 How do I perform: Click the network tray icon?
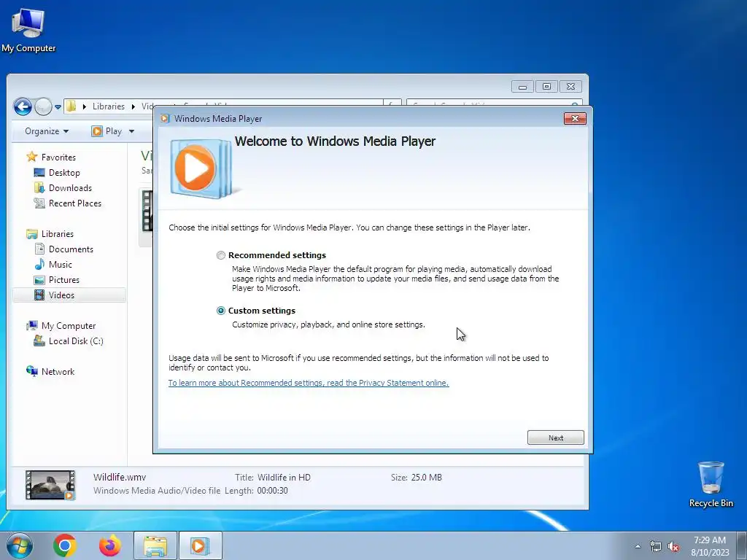tap(656, 546)
